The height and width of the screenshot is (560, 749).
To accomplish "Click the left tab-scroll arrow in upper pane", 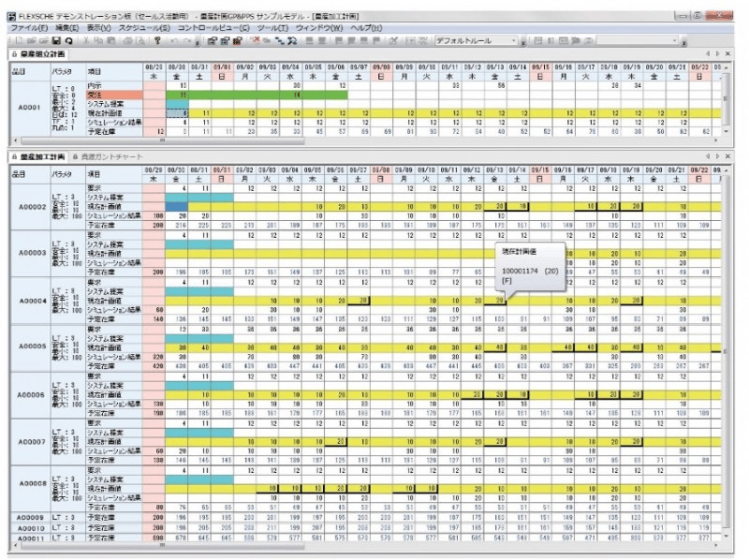I will coord(708,54).
